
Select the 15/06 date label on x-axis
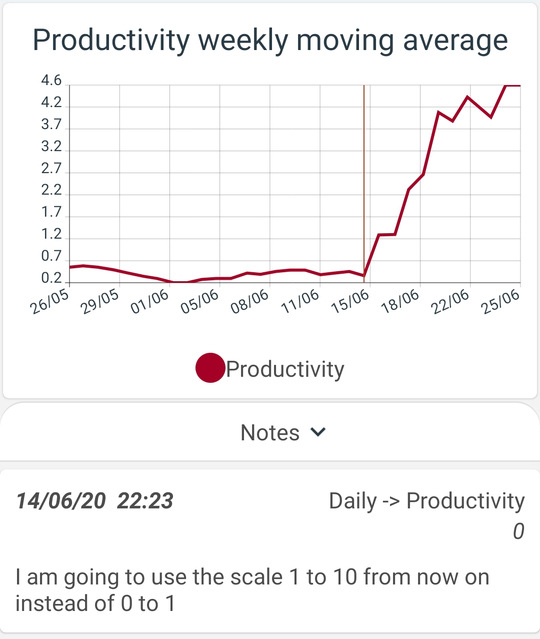[x=350, y=302]
